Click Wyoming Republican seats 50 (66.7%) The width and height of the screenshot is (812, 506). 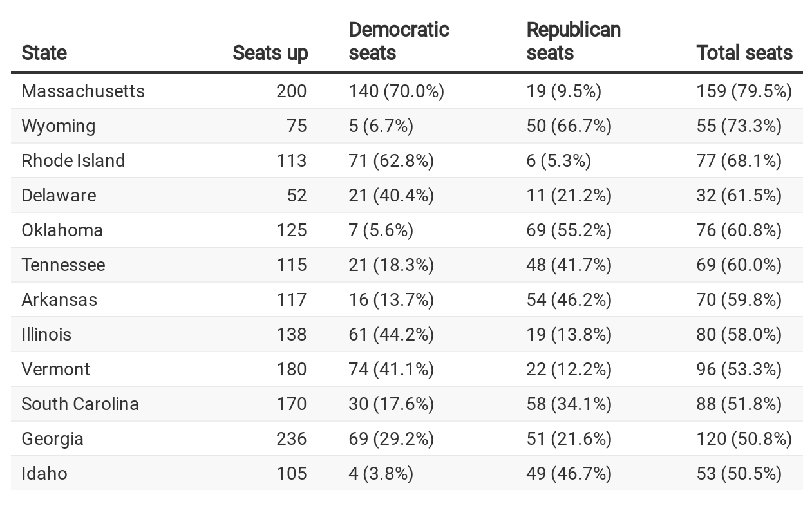tap(569, 126)
